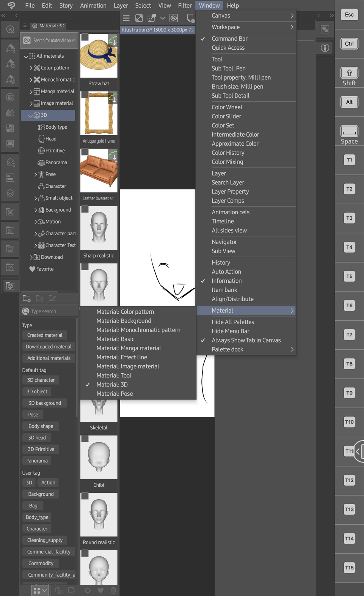Tap the T5 edge keyboard key
This screenshot has width=364, height=596.
349,276
